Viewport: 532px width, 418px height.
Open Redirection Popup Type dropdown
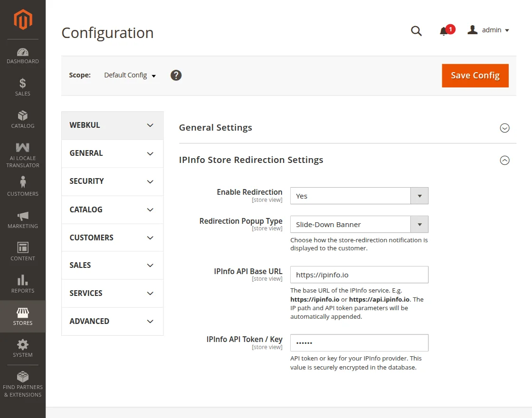click(x=359, y=224)
